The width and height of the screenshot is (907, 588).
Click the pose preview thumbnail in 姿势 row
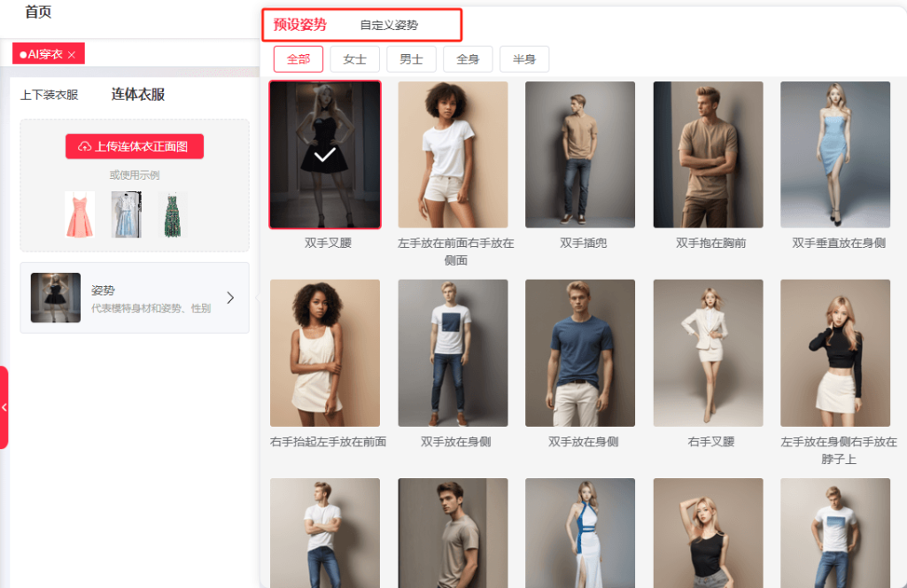(x=56, y=298)
